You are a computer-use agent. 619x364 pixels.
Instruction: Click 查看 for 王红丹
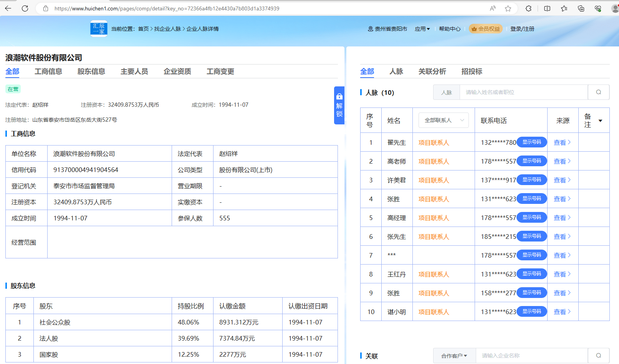[562, 274]
